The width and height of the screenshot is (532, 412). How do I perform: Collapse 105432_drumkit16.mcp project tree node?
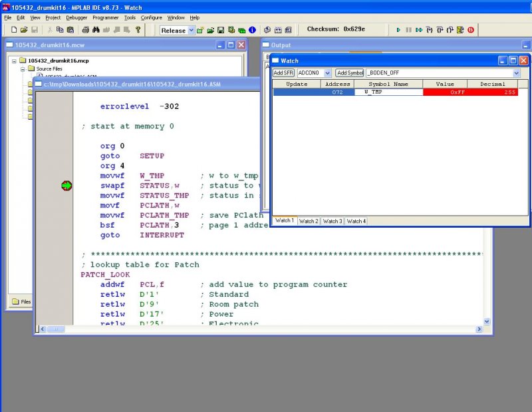coord(14,61)
